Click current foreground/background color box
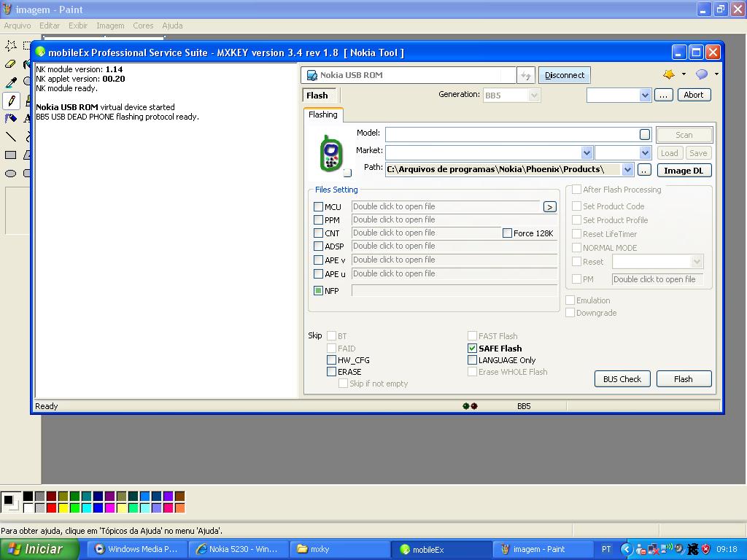The height and width of the screenshot is (560, 747). (x=10, y=502)
